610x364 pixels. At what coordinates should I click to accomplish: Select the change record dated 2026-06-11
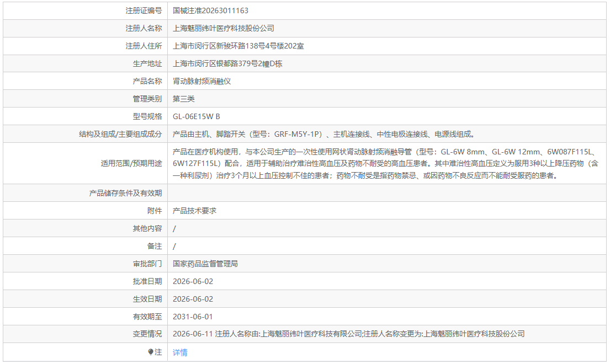[x=348, y=334]
